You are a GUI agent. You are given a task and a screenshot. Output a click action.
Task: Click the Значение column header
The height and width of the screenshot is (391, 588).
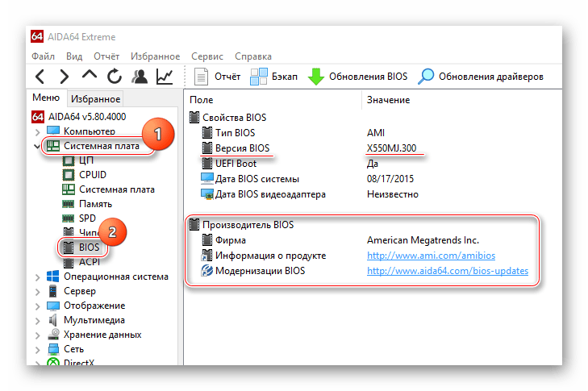[x=388, y=100]
